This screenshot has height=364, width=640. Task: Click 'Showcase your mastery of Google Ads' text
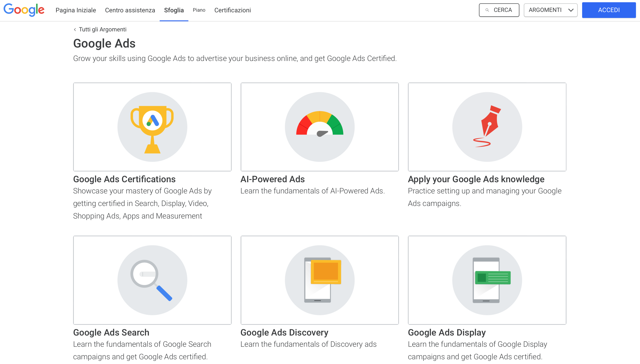pyautogui.click(x=142, y=204)
